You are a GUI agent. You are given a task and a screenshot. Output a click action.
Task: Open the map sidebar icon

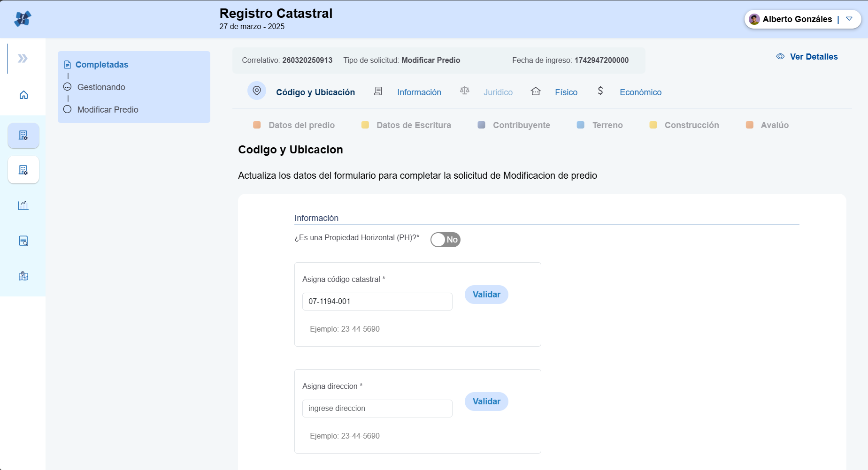coord(23,276)
